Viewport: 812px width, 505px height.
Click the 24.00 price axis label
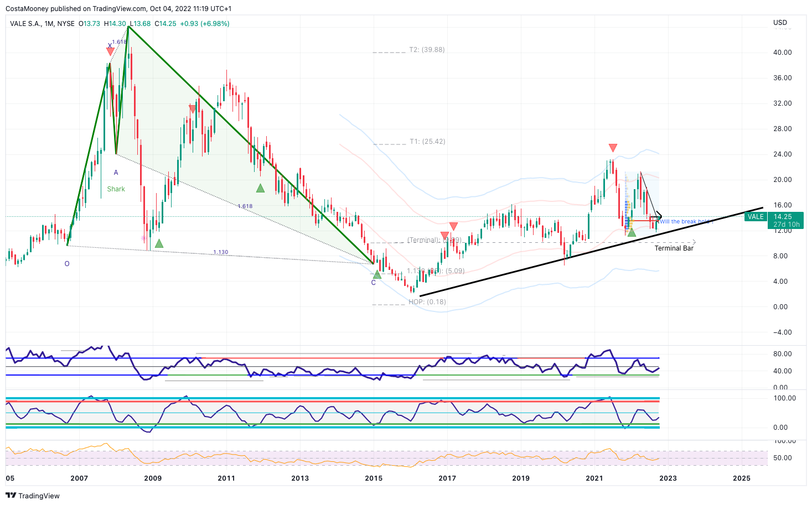pyautogui.click(x=782, y=154)
